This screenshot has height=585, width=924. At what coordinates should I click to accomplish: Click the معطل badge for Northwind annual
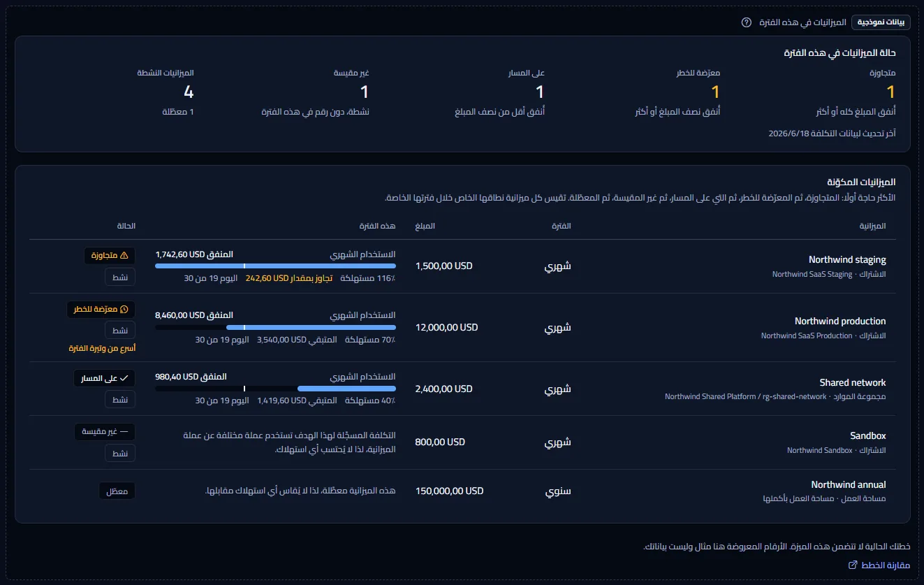[x=117, y=491]
